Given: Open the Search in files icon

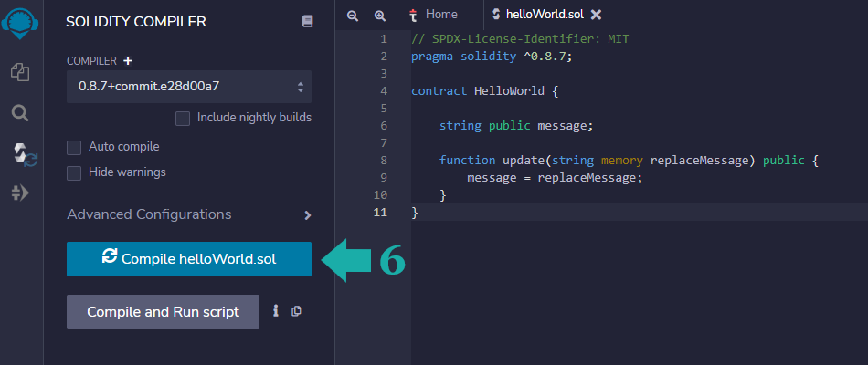Looking at the screenshot, I should click(x=21, y=113).
